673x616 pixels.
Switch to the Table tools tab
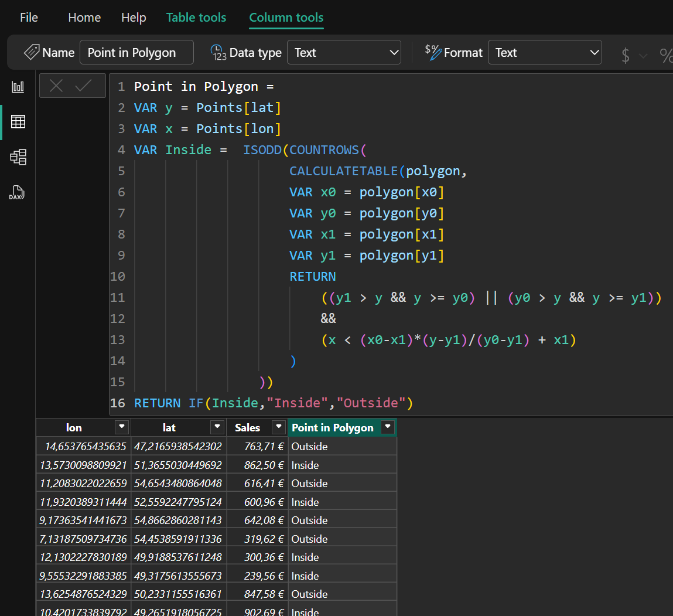coord(196,18)
